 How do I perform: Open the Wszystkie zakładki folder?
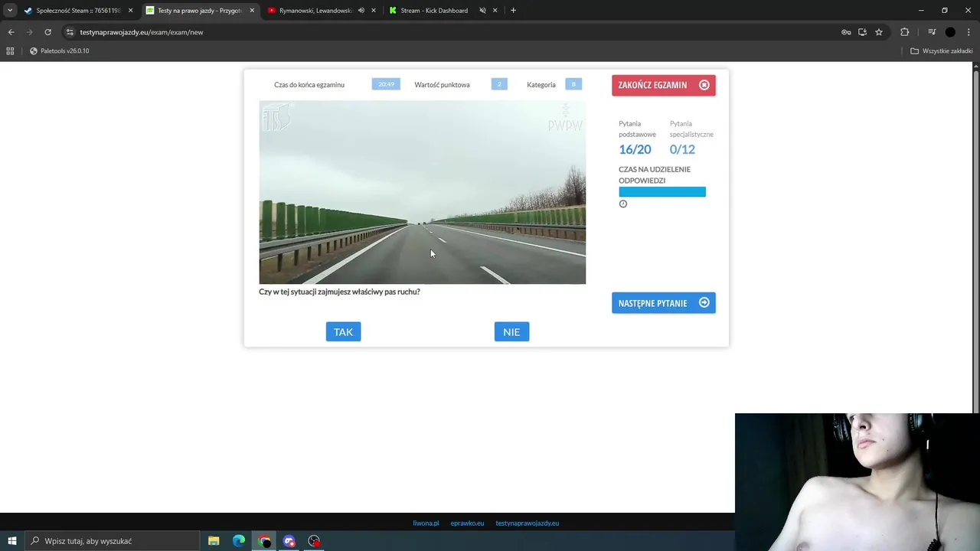[x=941, y=51]
